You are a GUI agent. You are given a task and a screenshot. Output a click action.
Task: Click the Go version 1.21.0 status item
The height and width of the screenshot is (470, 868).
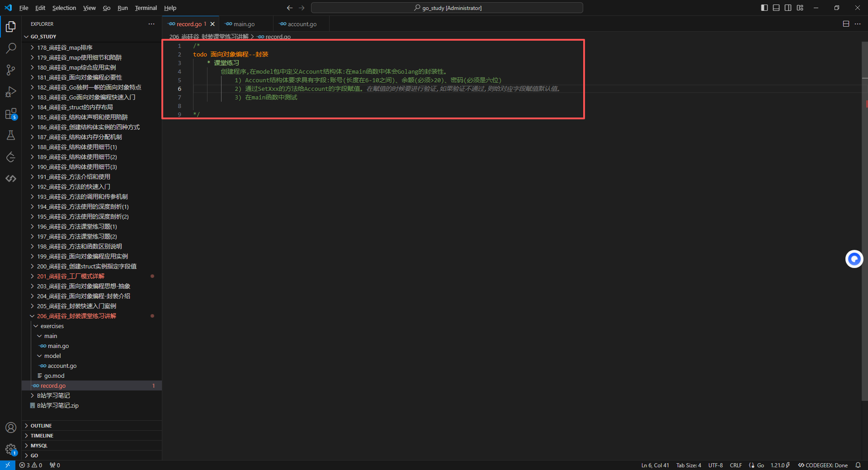[780, 465]
